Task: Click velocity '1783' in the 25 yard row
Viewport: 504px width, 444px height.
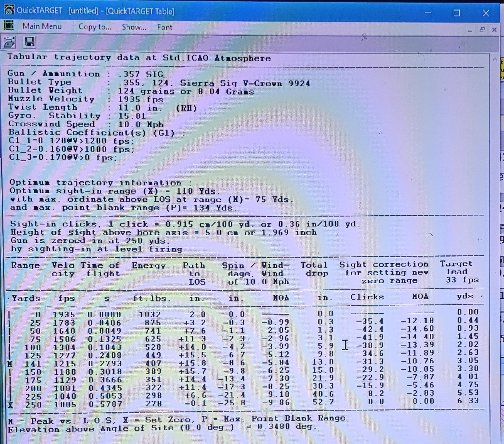Action: coord(64,323)
